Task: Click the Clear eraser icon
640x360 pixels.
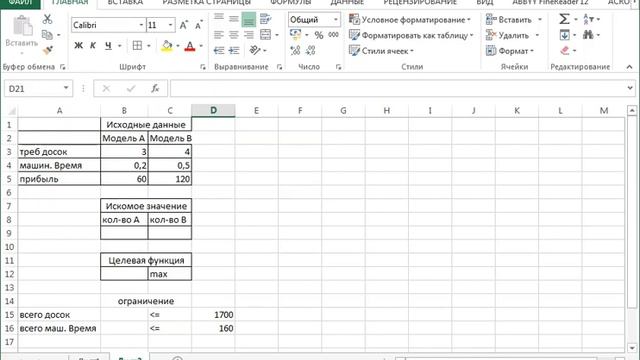Action: [564, 51]
